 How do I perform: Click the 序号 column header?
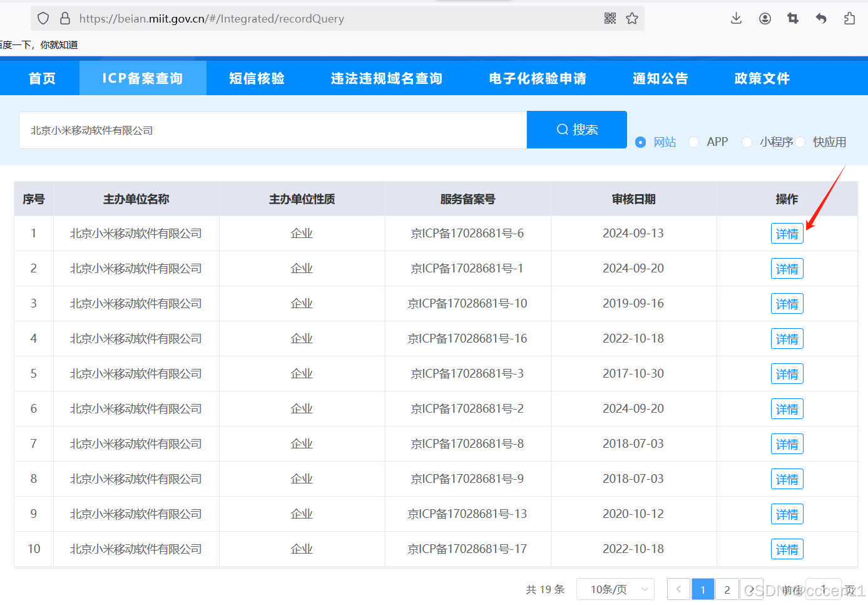pyautogui.click(x=34, y=199)
